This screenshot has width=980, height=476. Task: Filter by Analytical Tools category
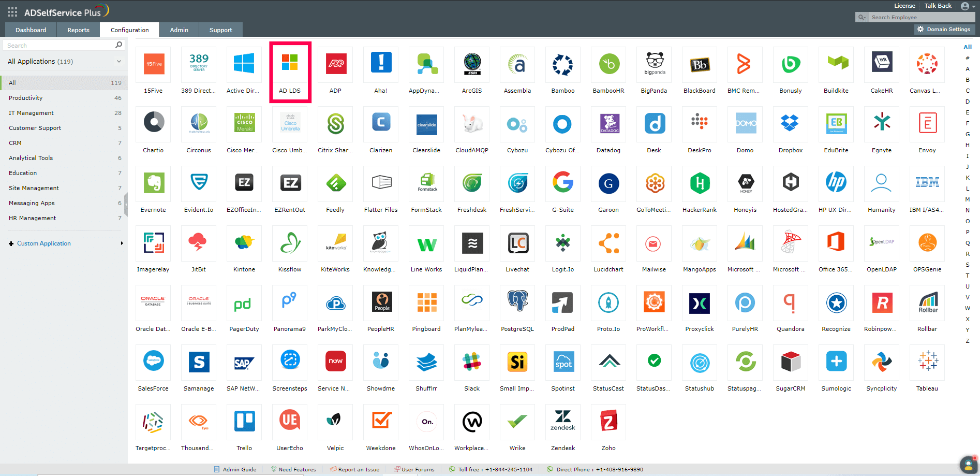(64, 158)
